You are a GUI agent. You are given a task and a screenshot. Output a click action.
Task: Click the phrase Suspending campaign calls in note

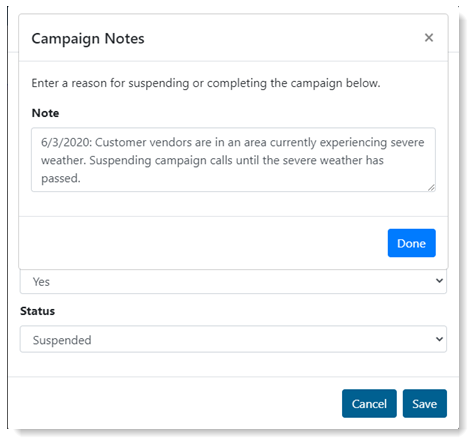tap(161, 160)
